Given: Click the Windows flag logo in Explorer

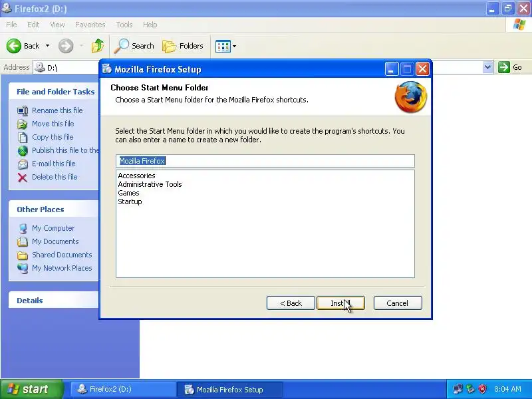Looking at the screenshot, I should coord(519,25).
